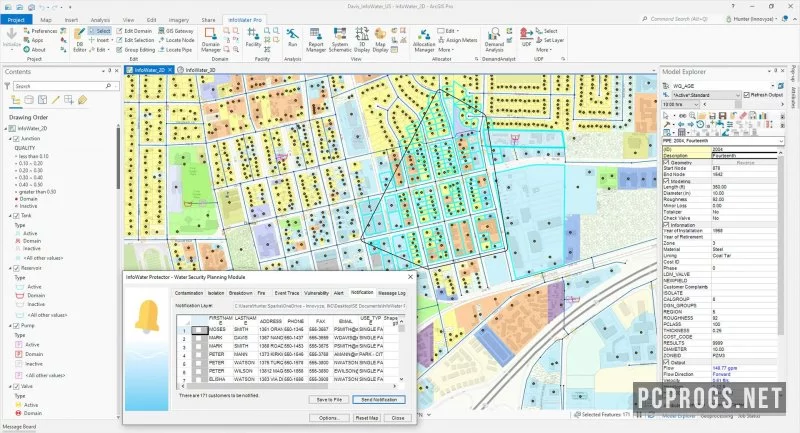Open the Project tab button
The width and height of the screenshot is (800, 433).
(16, 20)
